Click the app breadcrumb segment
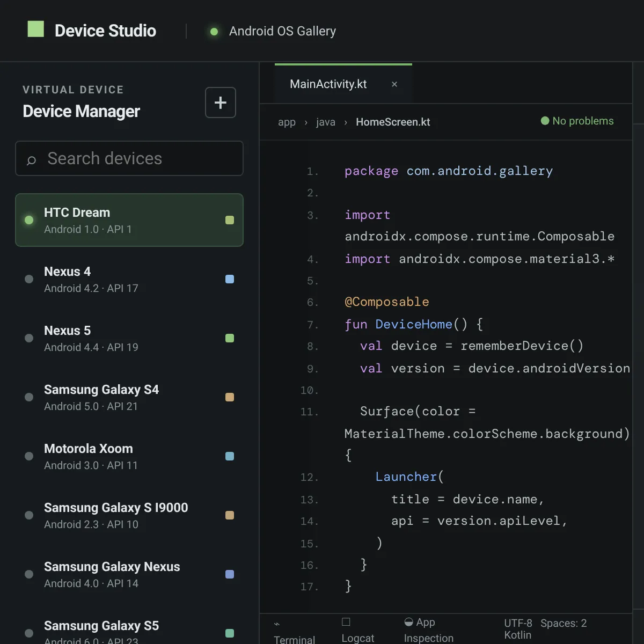The image size is (644, 644). point(287,122)
